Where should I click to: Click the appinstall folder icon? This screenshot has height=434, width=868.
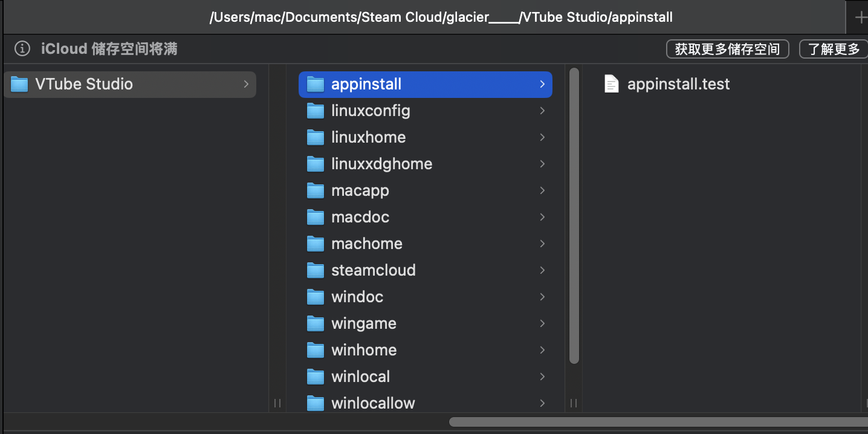click(x=316, y=84)
